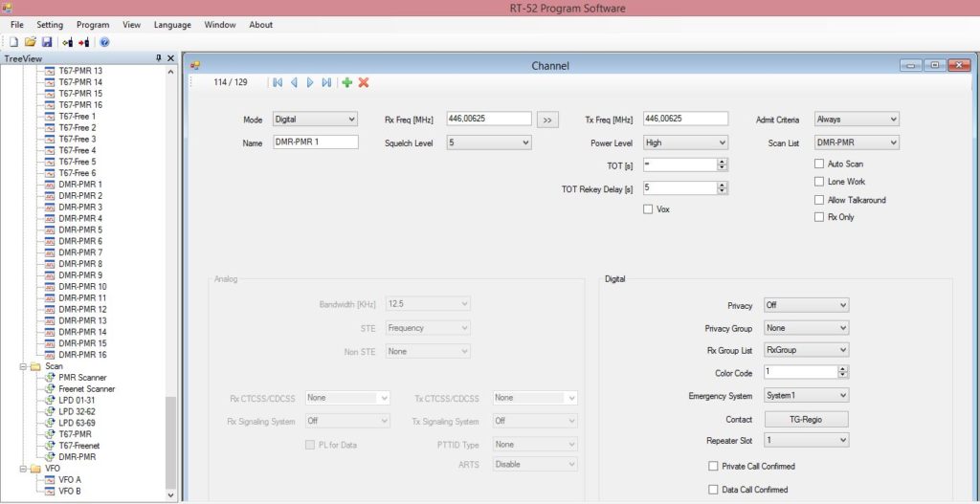This screenshot has height=504, width=980.
Task: Add a new channel with green plus
Action: pyautogui.click(x=346, y=83)
